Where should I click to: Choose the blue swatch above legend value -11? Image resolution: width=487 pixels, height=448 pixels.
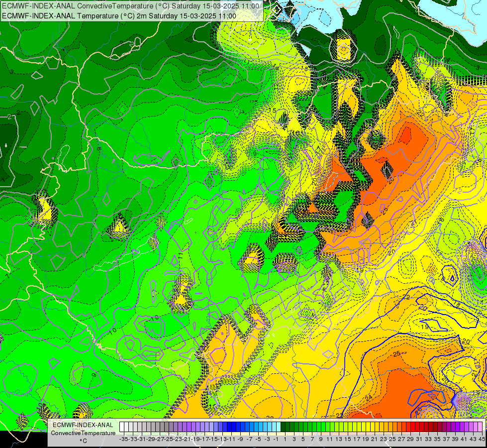point(229,427)
